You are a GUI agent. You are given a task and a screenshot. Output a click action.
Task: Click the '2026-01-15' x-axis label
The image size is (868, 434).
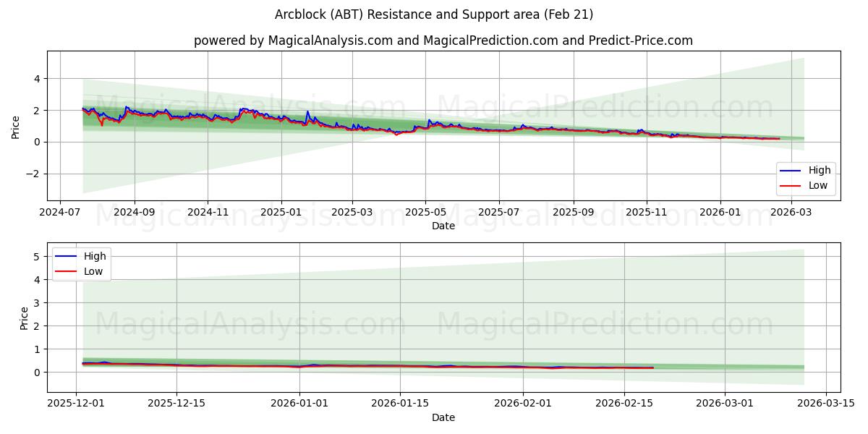[400, 404]
